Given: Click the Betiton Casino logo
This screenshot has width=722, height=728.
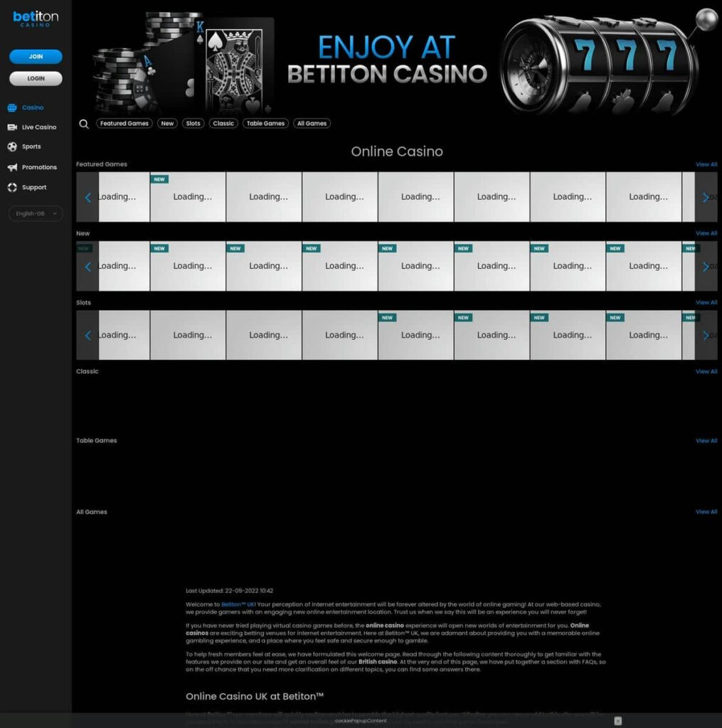Looking at the screenshot, I should pyautogui.click(x=36, y=19).
